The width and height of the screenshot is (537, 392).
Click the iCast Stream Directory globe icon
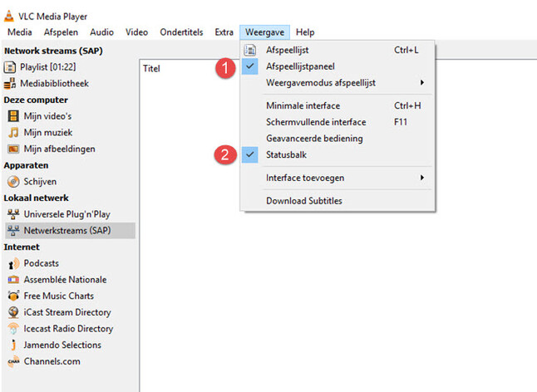(x=13, y=312)
